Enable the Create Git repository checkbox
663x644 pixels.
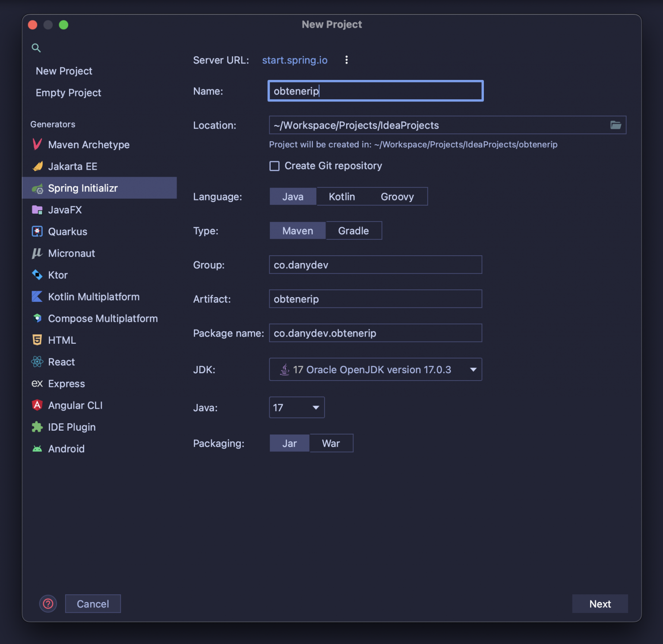[x=275, y=166]
